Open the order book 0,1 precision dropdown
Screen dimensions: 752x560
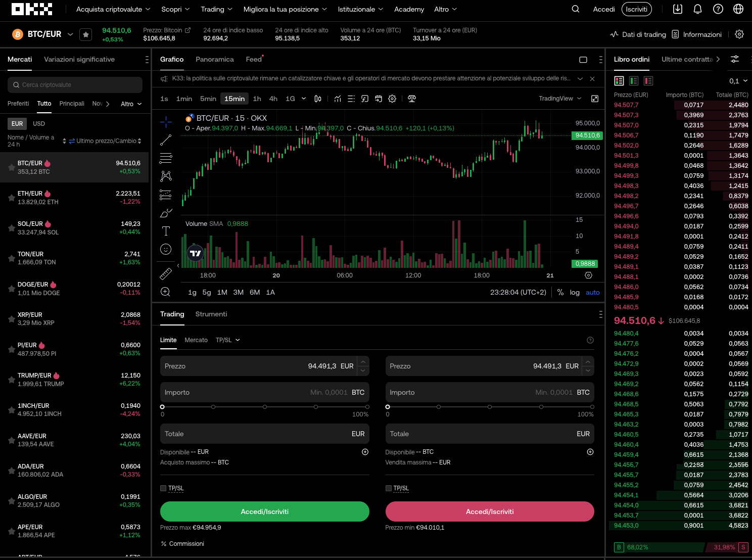coord(738,81)
